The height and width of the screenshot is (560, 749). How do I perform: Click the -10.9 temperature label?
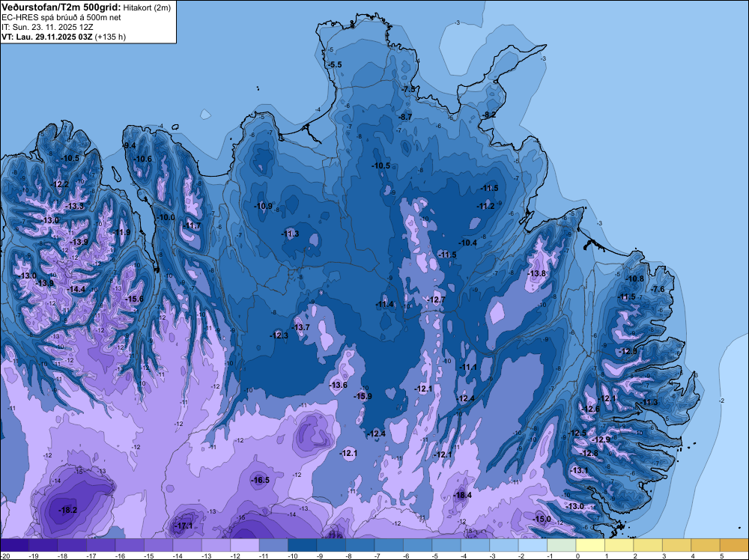[263, 206]
